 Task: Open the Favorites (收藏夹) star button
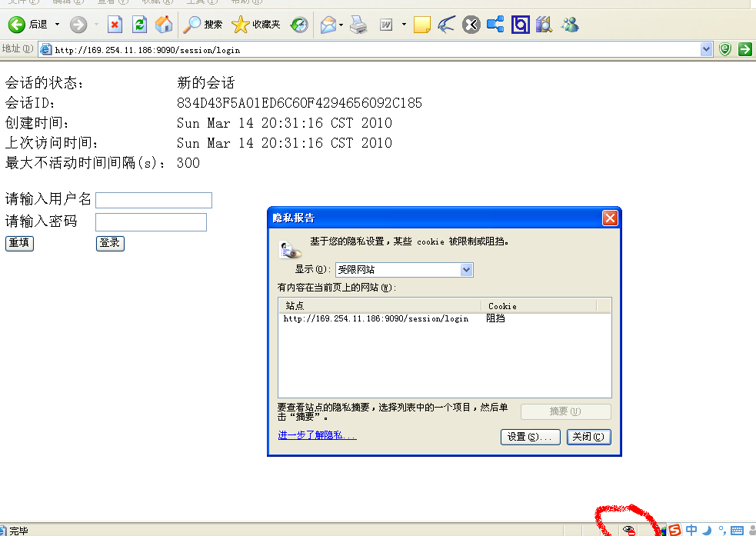pos(255,24)
